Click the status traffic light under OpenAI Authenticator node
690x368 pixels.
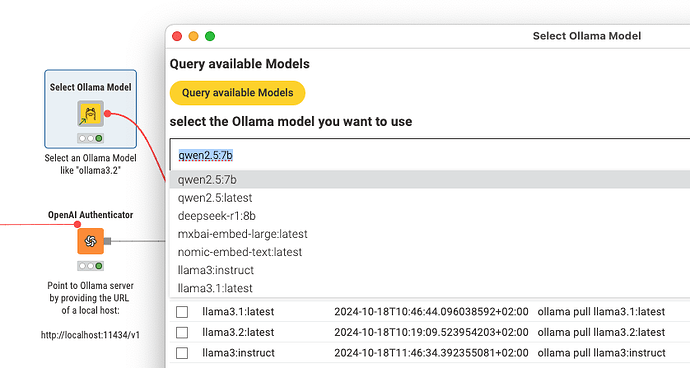pyautogui.click(x=91, y=266)
